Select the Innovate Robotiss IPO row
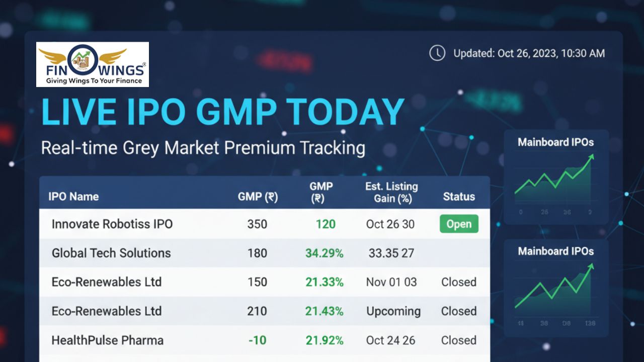This screenshot has width=644, height=362. click(x=112, y=224)
